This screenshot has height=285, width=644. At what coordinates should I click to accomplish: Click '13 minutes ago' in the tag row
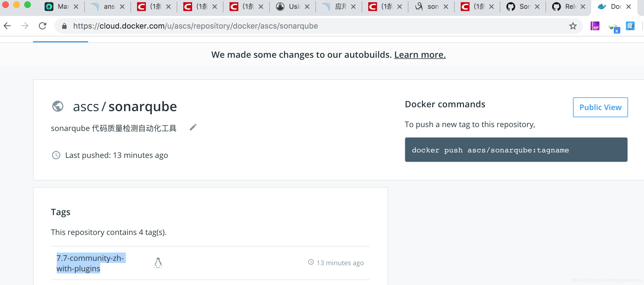point(340,263)
